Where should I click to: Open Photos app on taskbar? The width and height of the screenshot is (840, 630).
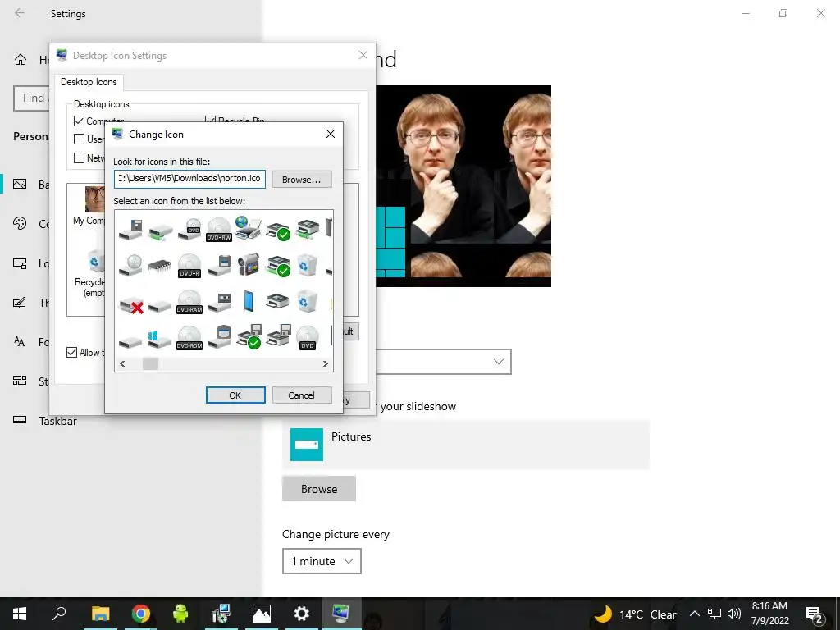pos(262,614)
